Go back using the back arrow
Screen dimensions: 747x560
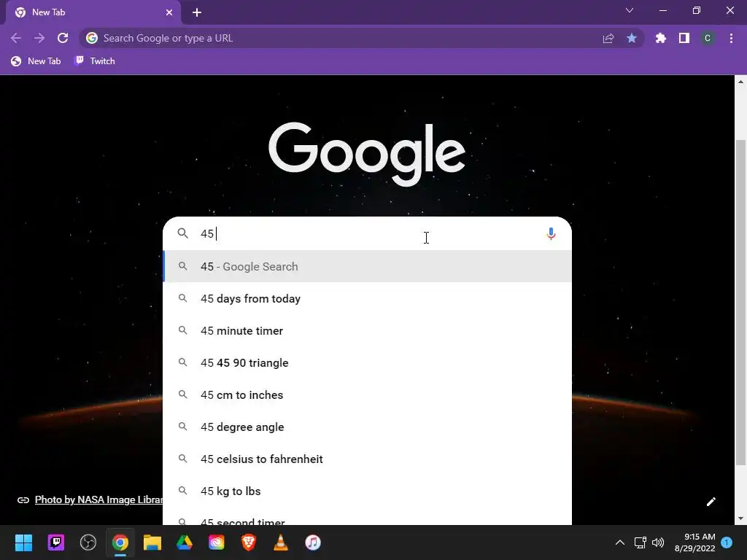pyautogui.click(x=16, y=38)
